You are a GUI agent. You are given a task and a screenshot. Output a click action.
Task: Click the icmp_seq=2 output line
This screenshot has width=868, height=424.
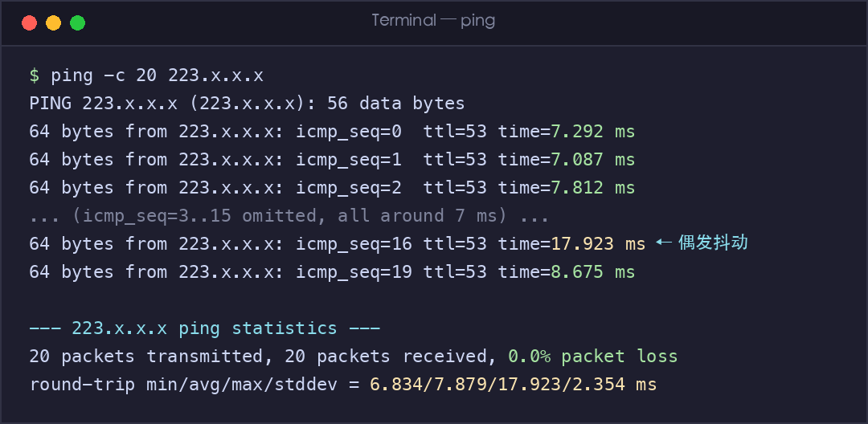[x=332, y=188]
